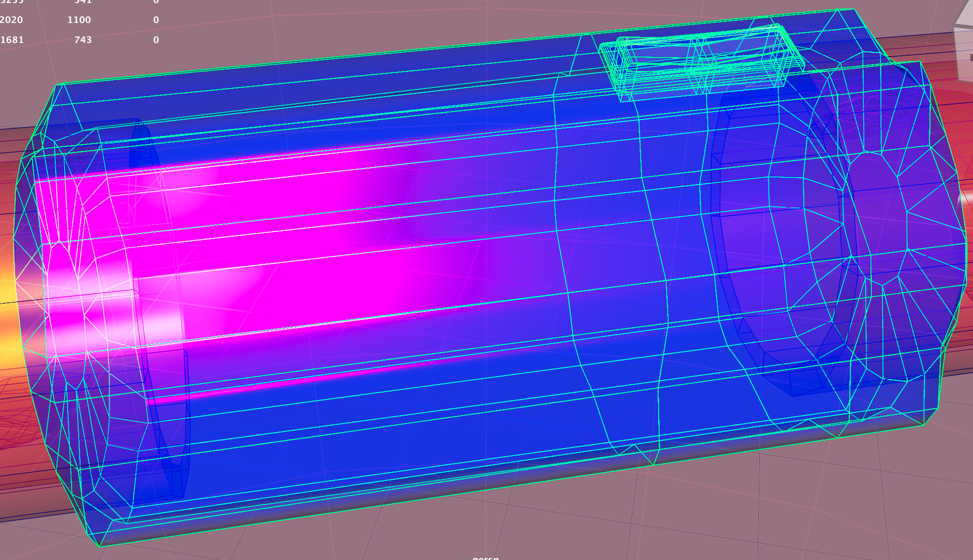Screen dimensions: 973x560
Task: Click the HUD value 1681
Action: pyautogui.click(x=12, y=39)
